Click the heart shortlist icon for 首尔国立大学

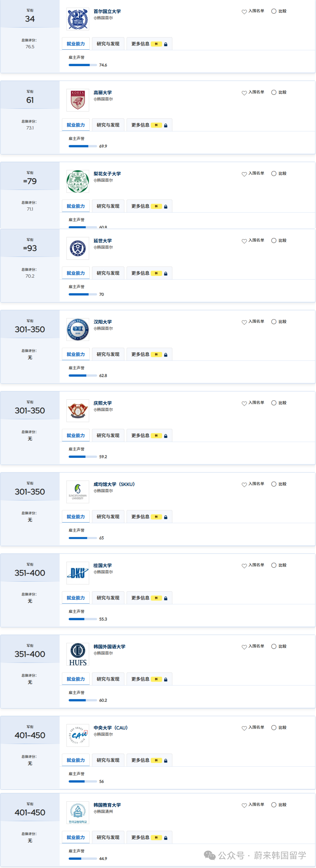(x=244, y=12)
